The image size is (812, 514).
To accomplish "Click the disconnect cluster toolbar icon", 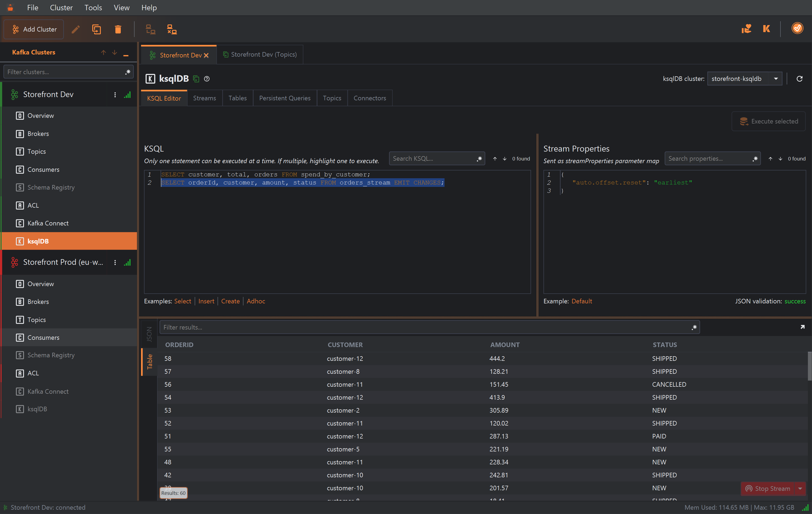I will click(x=172, y=29).
